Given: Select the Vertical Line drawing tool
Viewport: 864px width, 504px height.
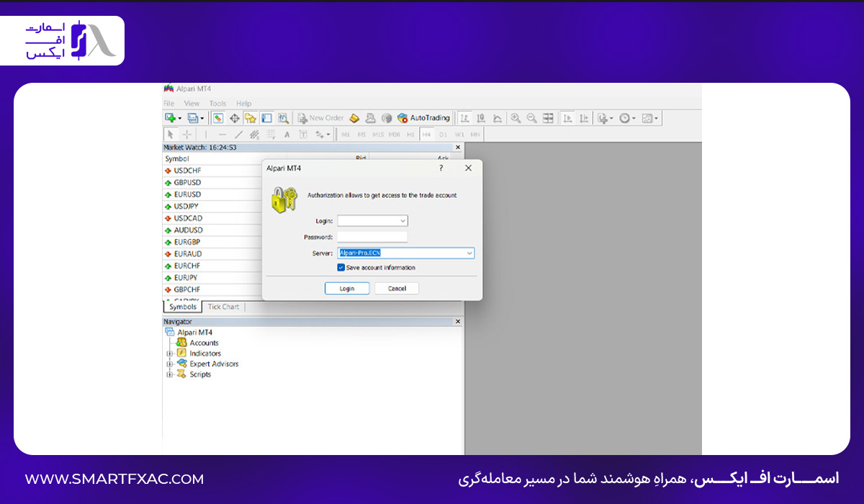Looking at the screenshot, I should pos(206,134).
